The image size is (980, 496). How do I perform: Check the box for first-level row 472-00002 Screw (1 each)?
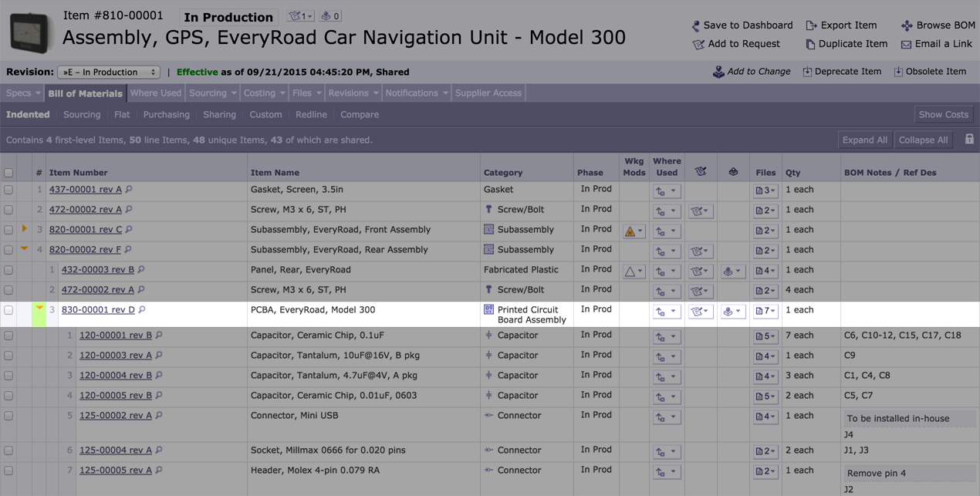(x=8, y=210)
